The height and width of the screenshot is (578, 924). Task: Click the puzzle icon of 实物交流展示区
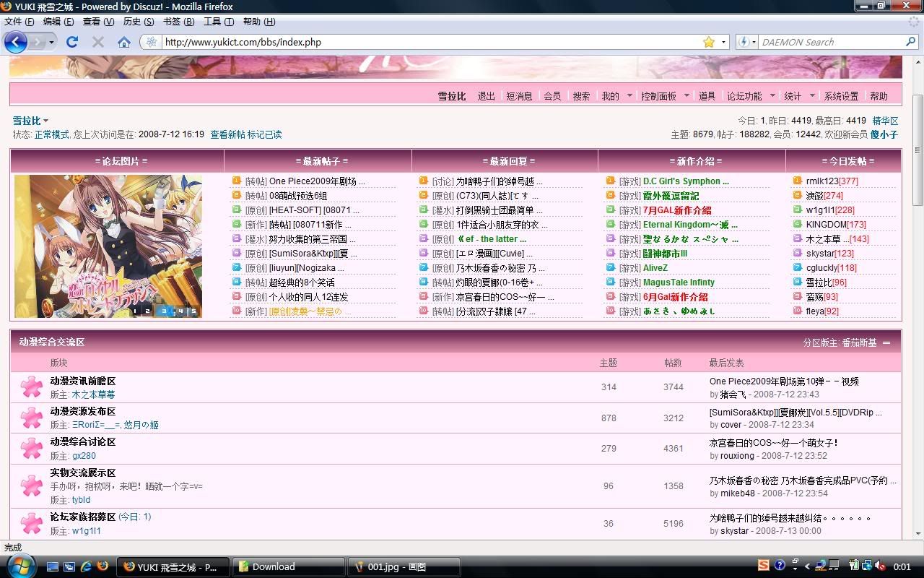[x=31, y=486]
